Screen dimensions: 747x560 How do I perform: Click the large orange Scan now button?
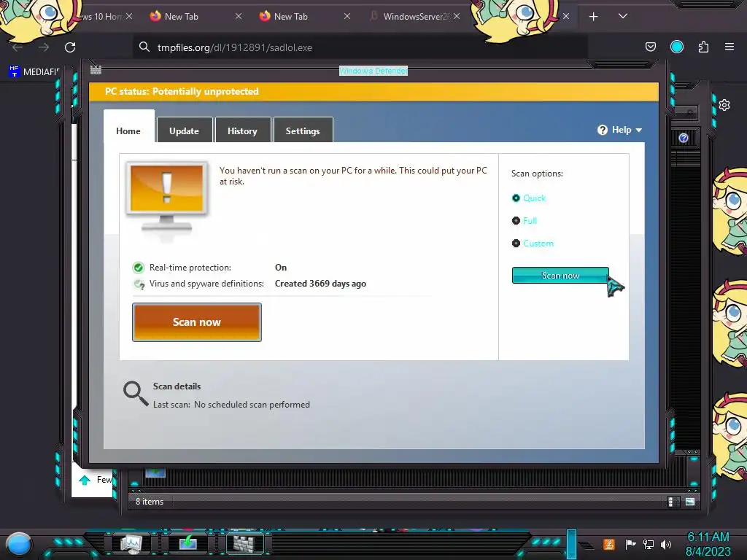pos(197,322)
